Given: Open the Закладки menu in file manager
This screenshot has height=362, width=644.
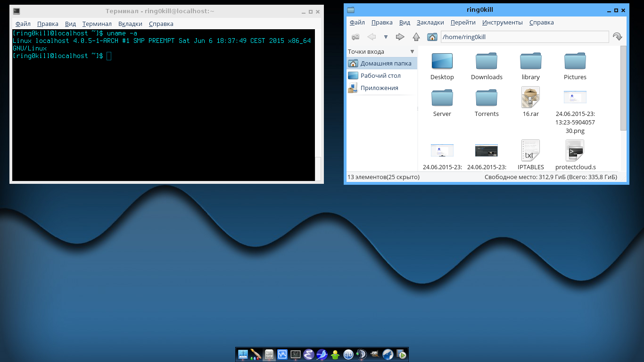Looking at the screenshot, I should point(430,22).
